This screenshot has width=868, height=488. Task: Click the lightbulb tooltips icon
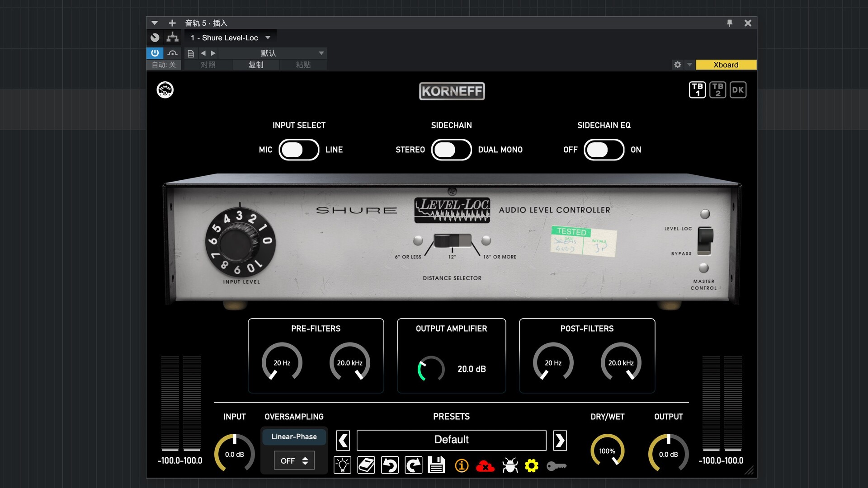(342, 465)
